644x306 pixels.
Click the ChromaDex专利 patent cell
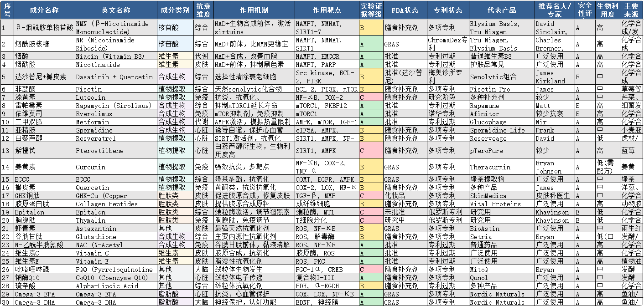(x=448, y=44)
